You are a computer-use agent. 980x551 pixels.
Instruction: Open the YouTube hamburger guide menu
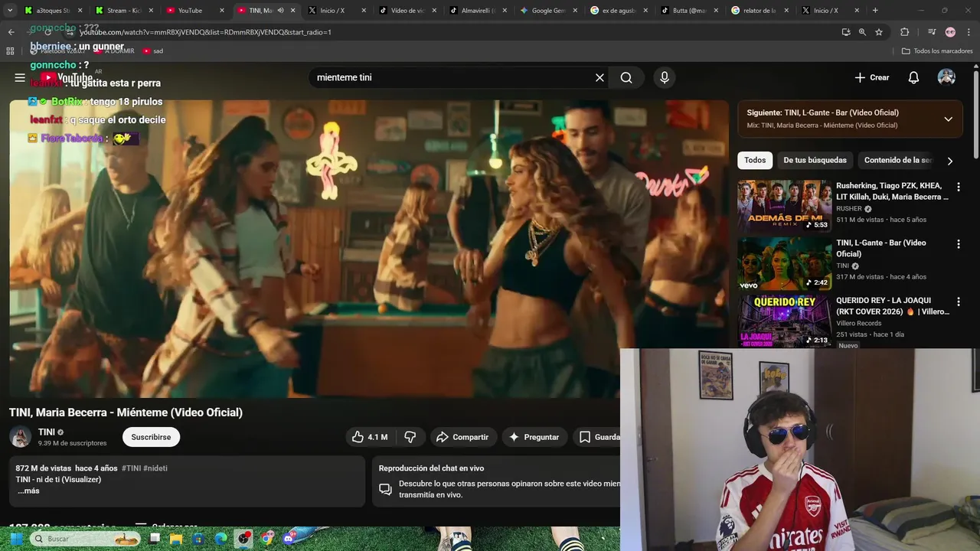click(20, 77)
